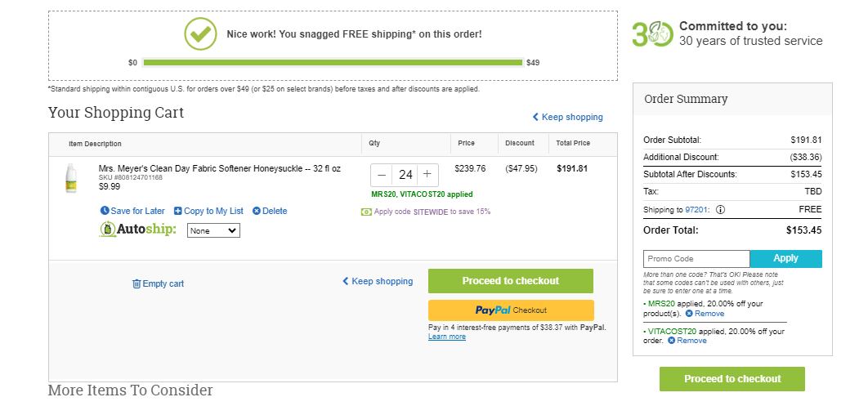This screenshot has height=406, width=868.
Task: Click the Delete item x icon
Action: pyautogui.click(x=257, y=211)
